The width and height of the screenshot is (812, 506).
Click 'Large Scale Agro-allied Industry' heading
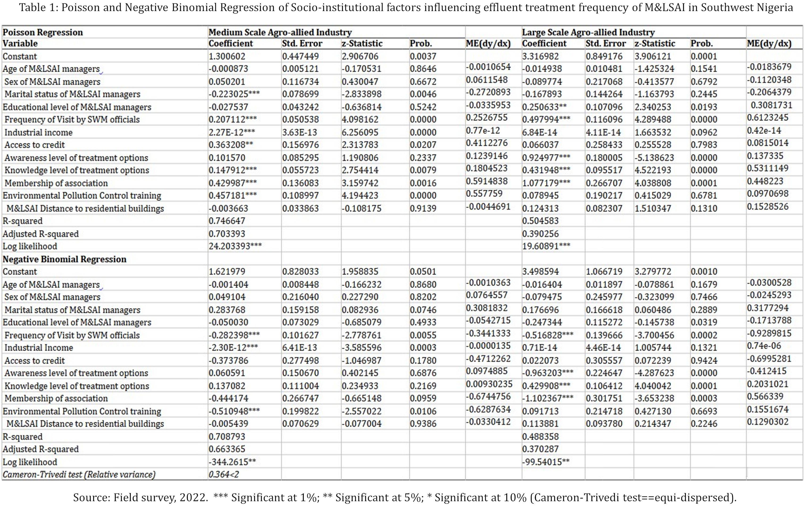(588, 33)
